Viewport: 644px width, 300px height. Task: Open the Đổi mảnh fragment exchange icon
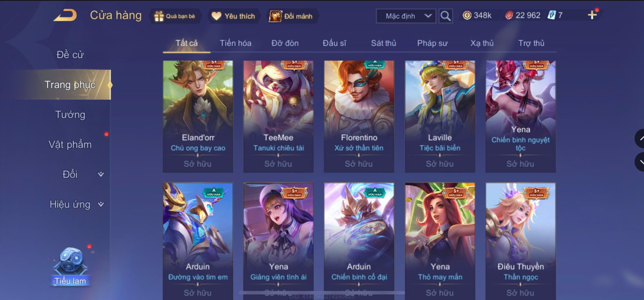click(275, 16)
